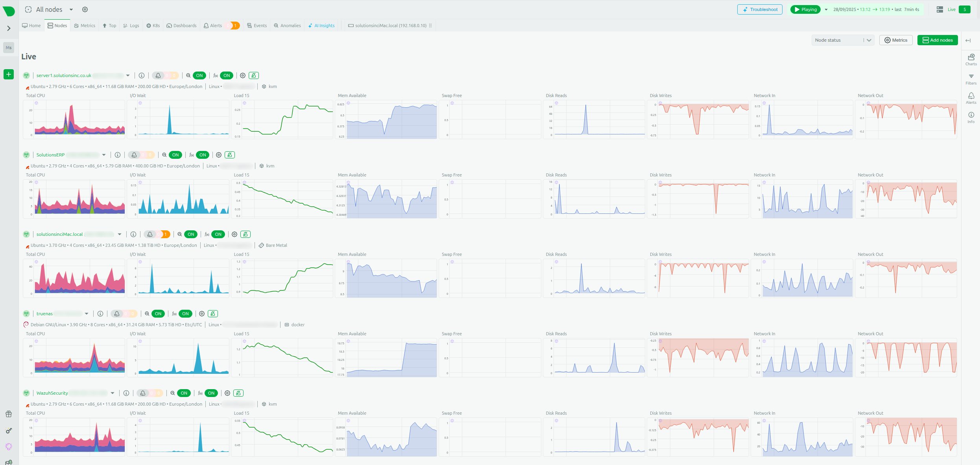Open settings gear next to All nodes
Viewport: 980px width, 465px height.
tap(85, 9)
